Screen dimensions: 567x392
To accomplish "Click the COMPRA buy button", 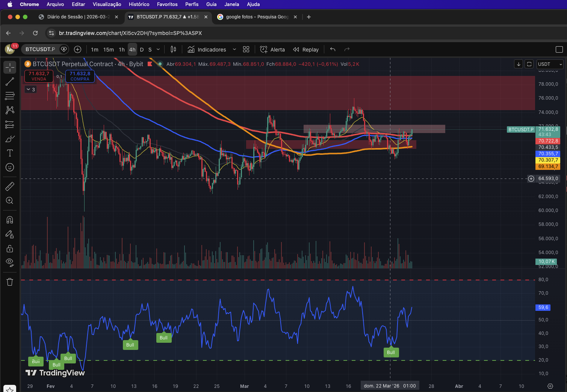I will click(x=80, y=76).
